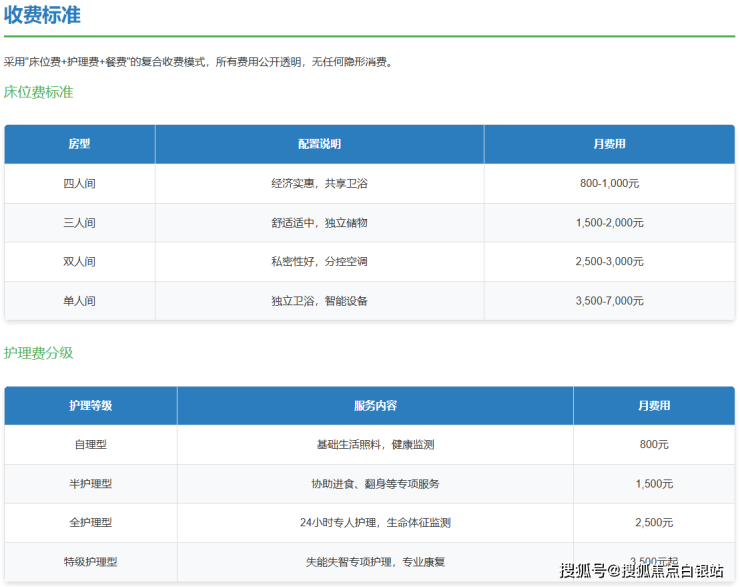
Task: Select the 服务内容 column header
Action: pos(375,406)
